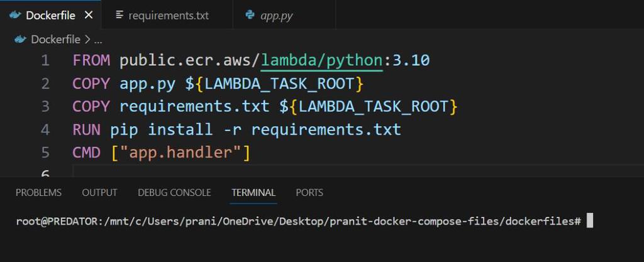Open the PORTS panel tab
The image size is (644, 262).
(309, 192)
